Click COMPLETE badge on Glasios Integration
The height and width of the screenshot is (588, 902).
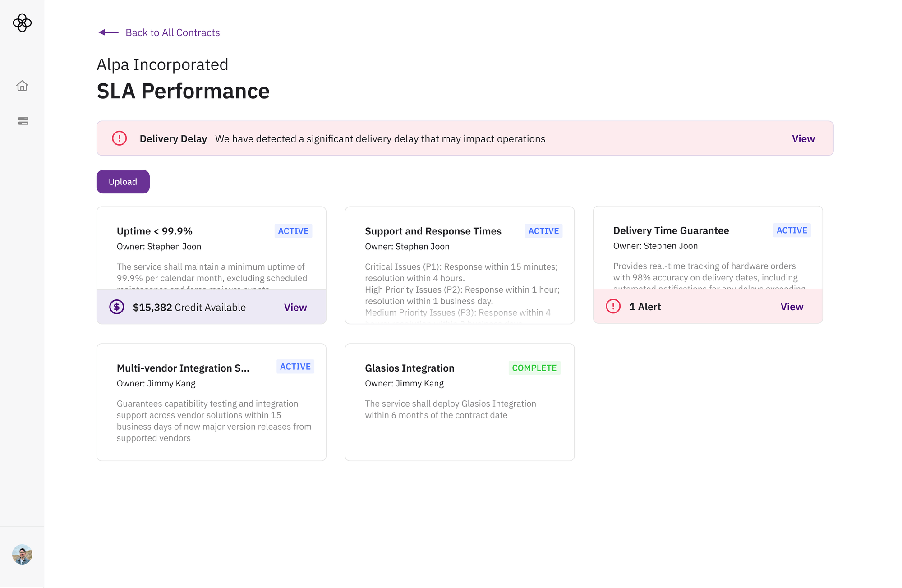(534, 367)
